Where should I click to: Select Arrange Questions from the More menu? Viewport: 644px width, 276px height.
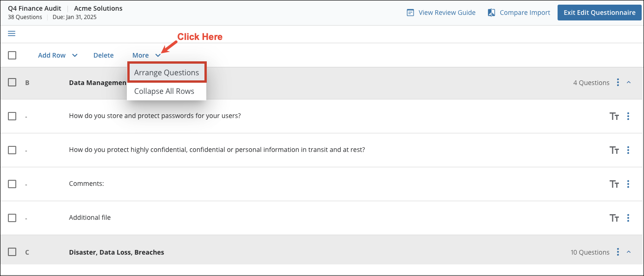pyautogui.click(x=167, y=72)
